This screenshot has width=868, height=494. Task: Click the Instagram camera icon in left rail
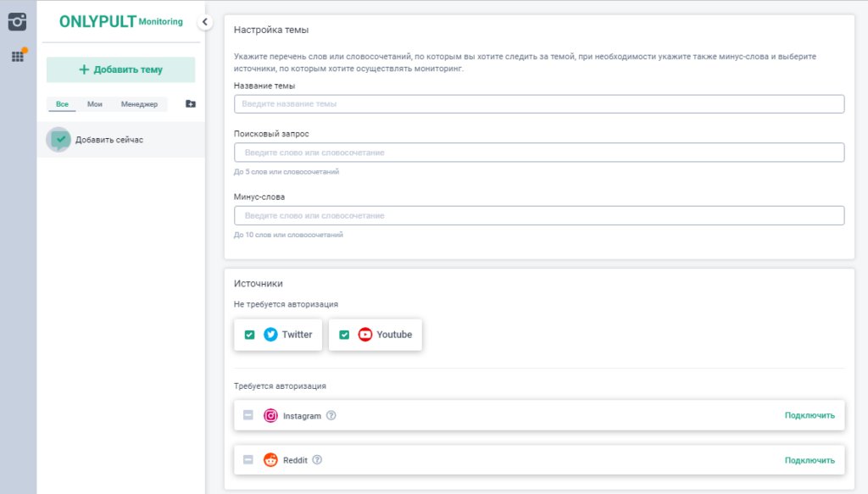[18, 22]
